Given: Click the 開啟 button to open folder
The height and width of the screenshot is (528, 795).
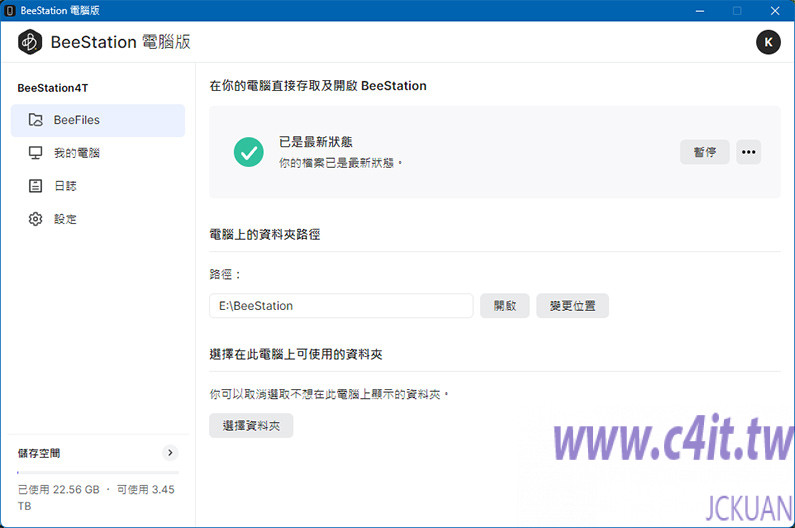Looking at the screenshot, I should pyautogui.click(x=505, y=306).
